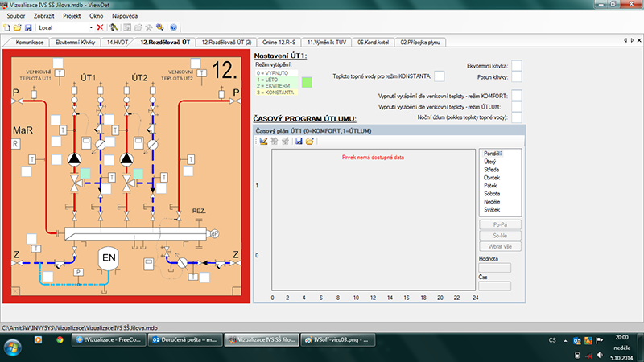
Task: Click the Posun křivky value field
Action: point(517,76)
